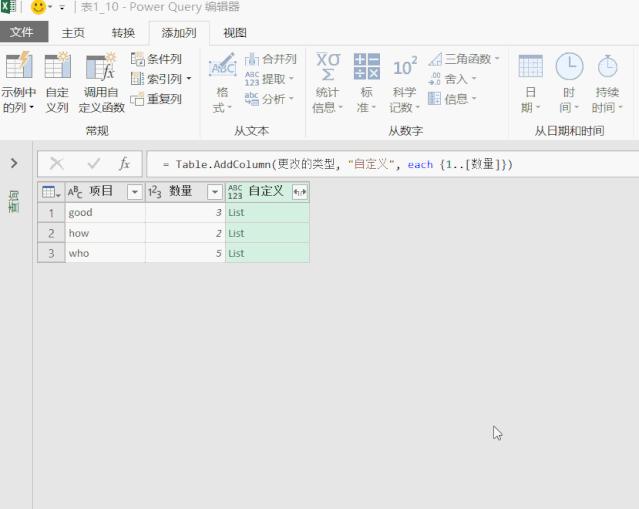
Task: Open the 日期 date icon
Action: click(x=530, y=66)
